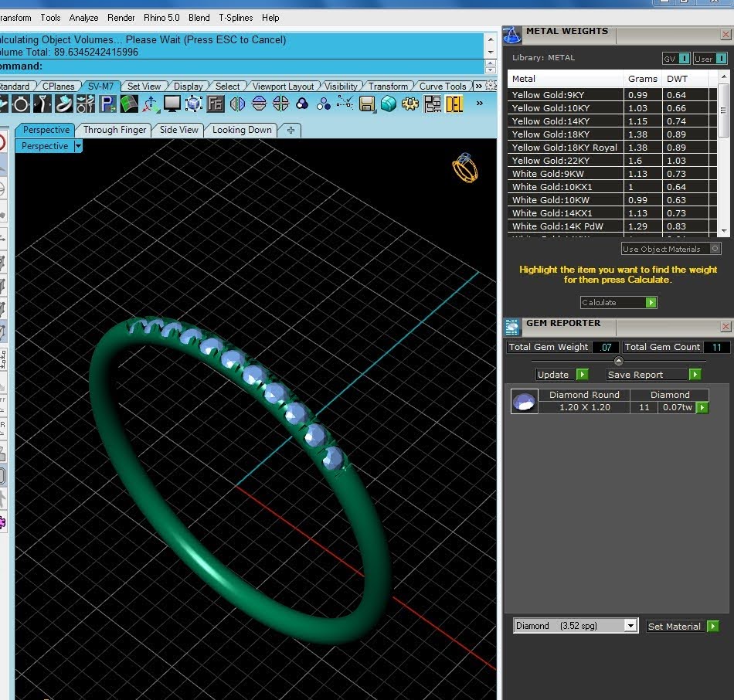Click the yellow DEL delete icon

454,104
